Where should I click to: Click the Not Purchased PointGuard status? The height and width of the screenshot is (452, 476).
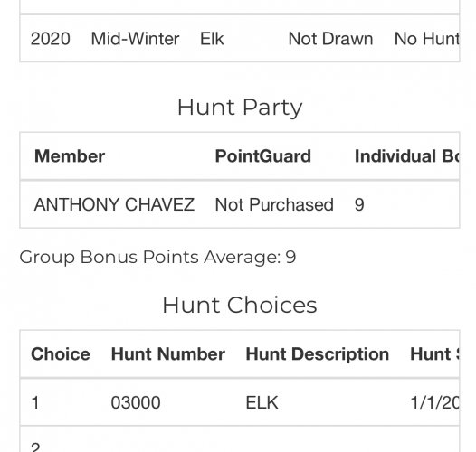tap(274, 204)
